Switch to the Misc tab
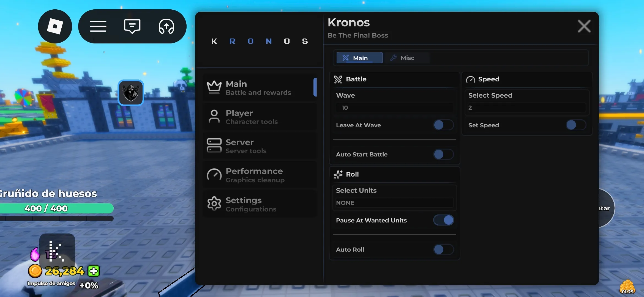The height and width of the screenshot is (297, 644). pyautogui.click(x=407, y=58)
